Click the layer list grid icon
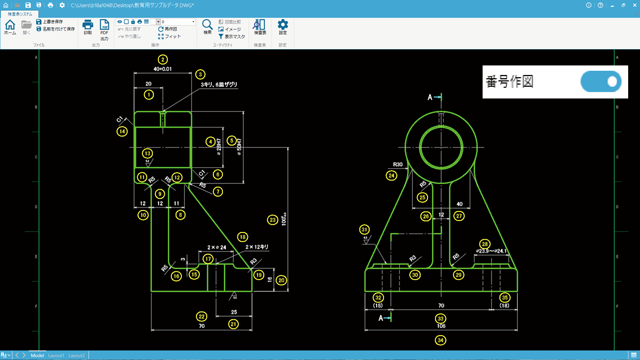 pos(147,22)
